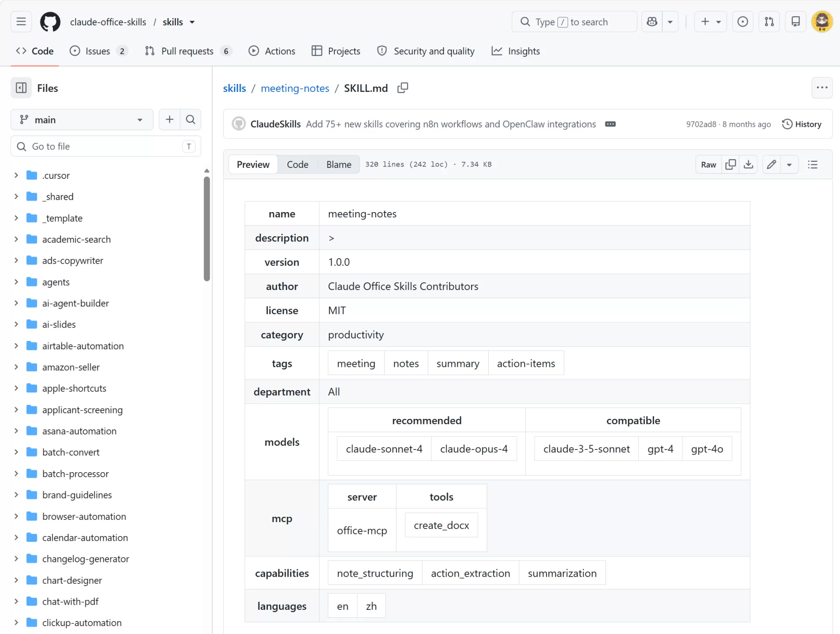Viewport: 840px width, 634px height.
Task: Go to GitHub homepage logo
Action: (x=50, y=21)
